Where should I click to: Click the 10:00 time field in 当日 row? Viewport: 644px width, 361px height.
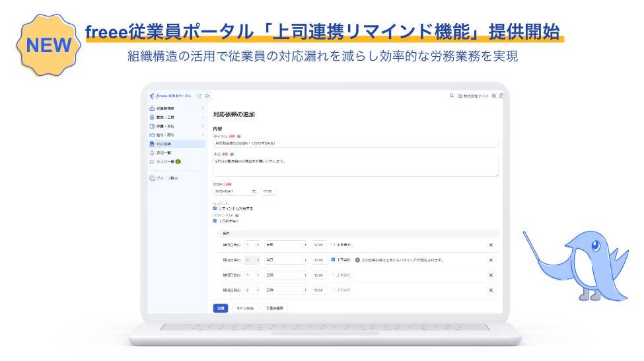320,260
